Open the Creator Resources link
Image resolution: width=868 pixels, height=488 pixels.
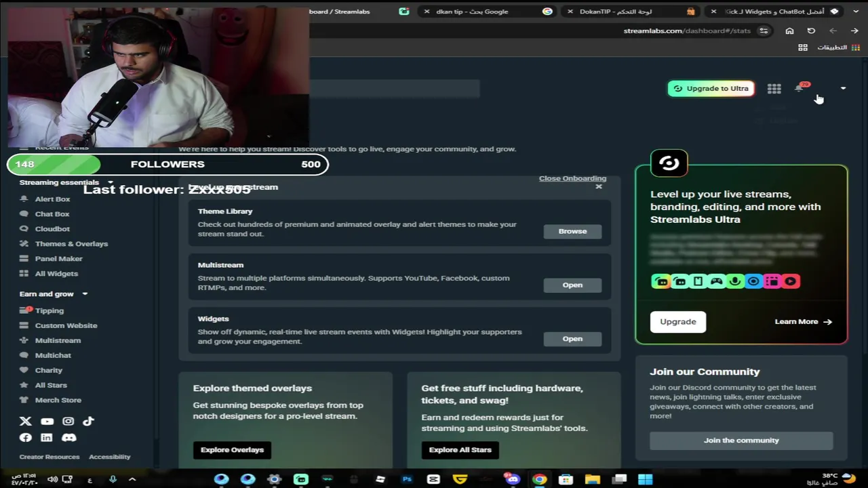pos(50,457)
